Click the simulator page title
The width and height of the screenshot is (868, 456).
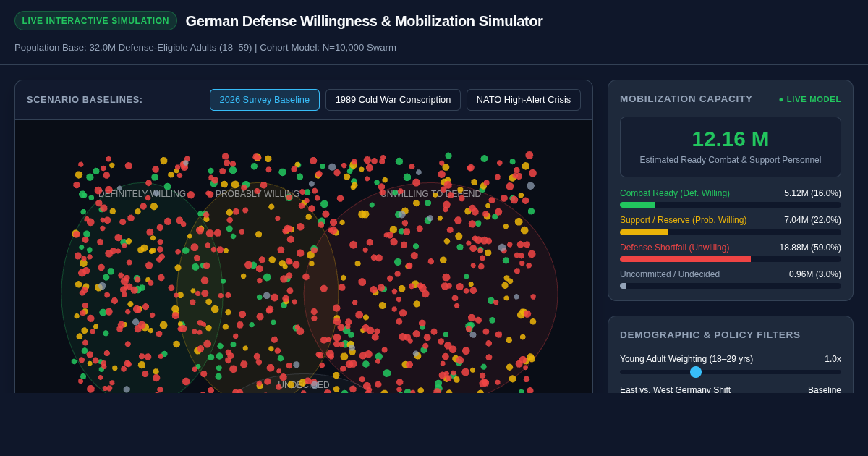364,21
